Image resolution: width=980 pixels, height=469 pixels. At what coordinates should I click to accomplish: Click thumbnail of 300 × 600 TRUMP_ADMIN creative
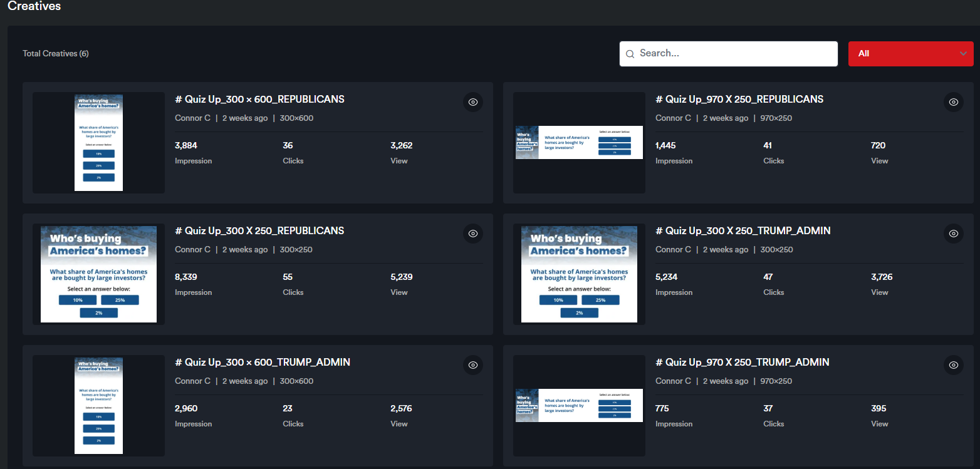point(98,406)
